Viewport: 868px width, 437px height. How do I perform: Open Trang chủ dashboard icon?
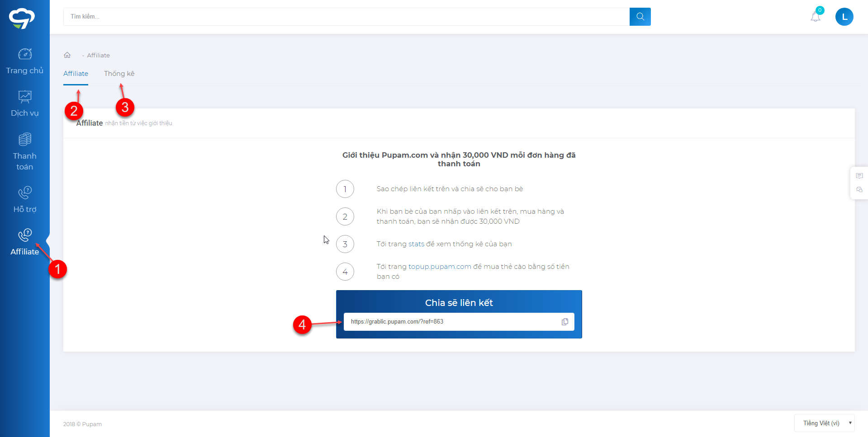[25, 54]
